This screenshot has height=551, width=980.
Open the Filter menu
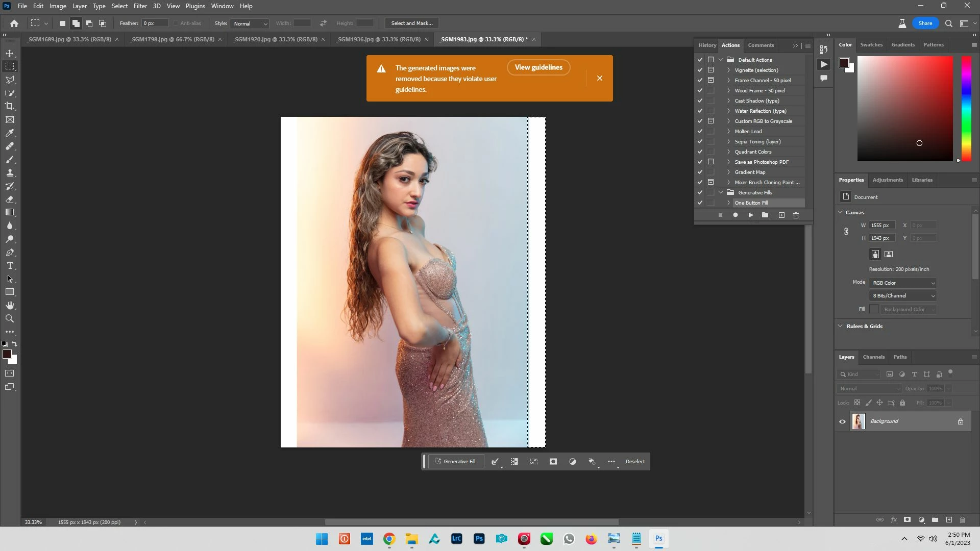tap(140, 6)
